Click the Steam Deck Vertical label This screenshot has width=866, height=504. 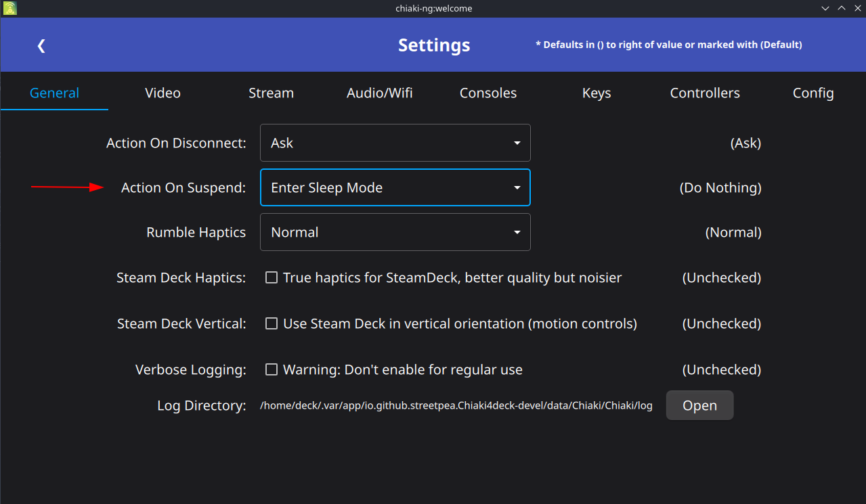[x=181, y=323]
